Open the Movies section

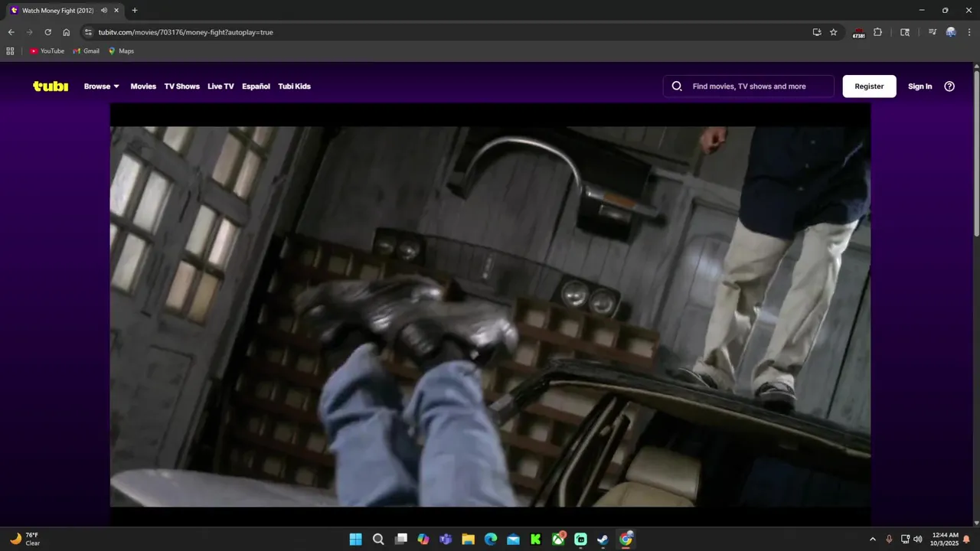click(143, 86)
